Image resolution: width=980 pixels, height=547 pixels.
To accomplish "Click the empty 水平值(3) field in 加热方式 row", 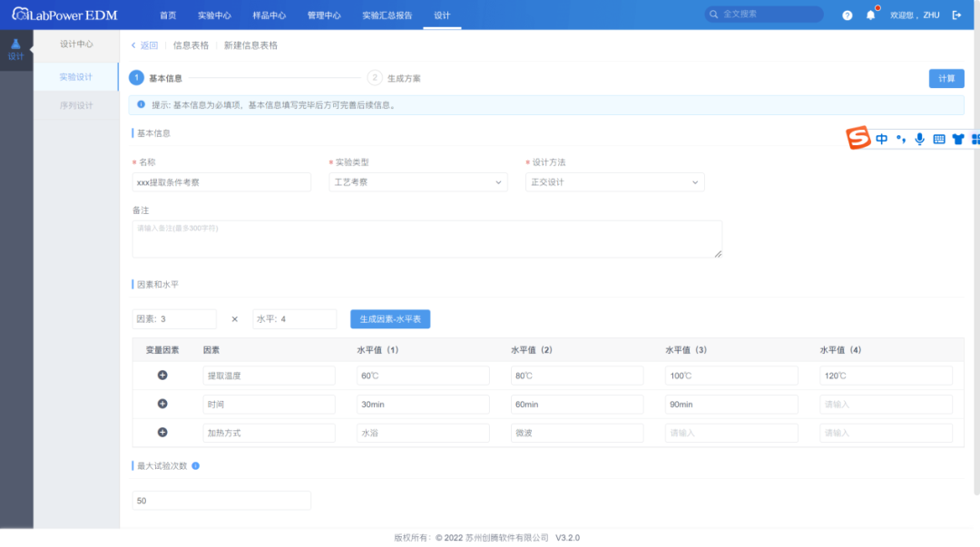I will (x=731, y=433).
